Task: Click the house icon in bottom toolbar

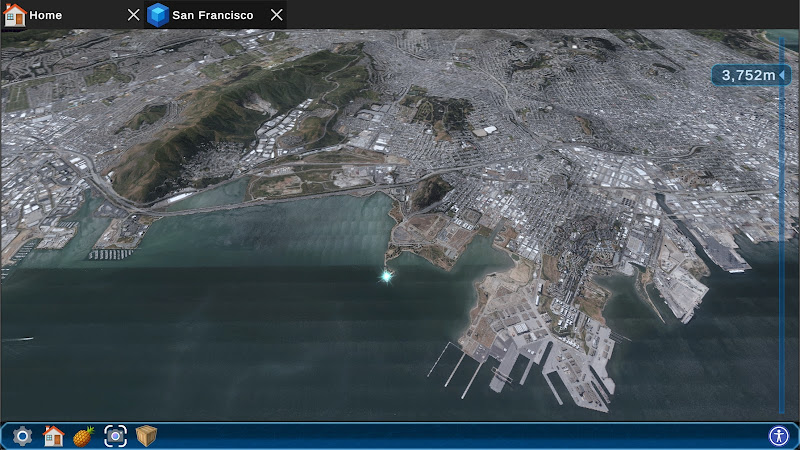Action: click(53, 436)
